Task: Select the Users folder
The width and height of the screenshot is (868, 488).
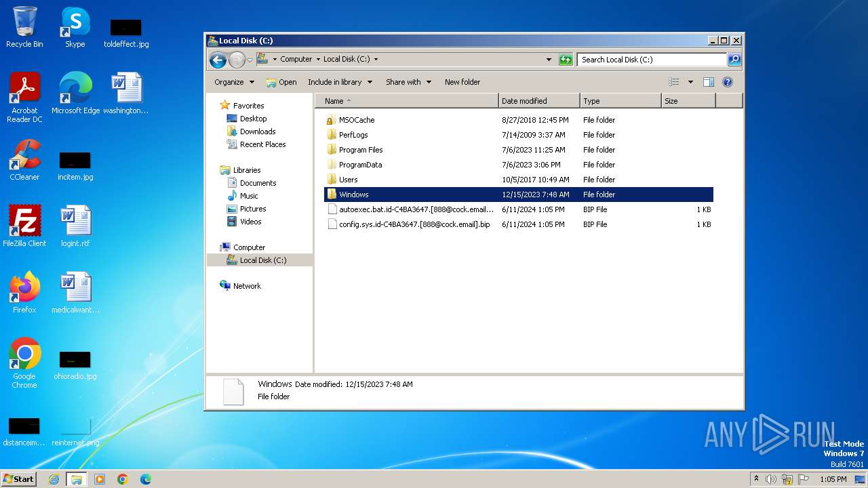Action: 519,180
